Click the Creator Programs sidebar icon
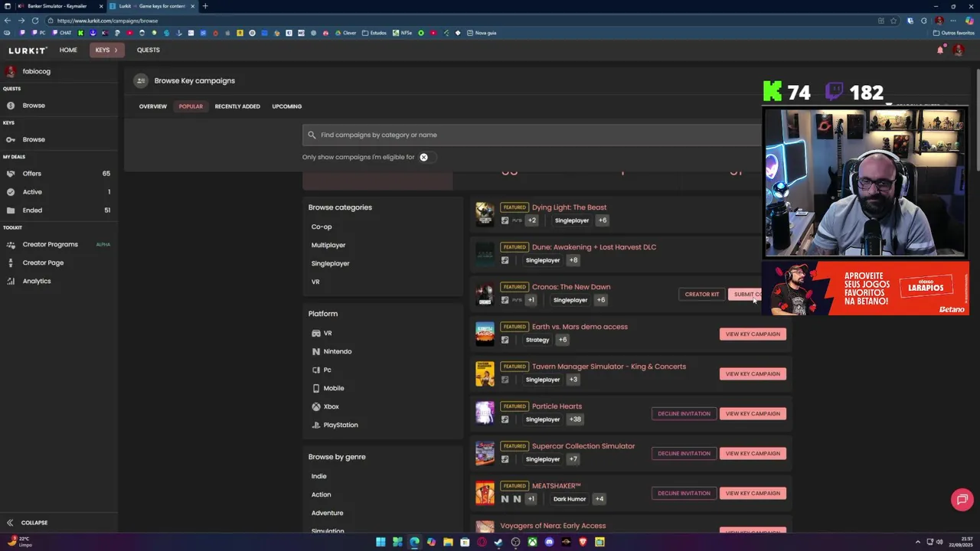980x551 pixels. click(11, 244)
